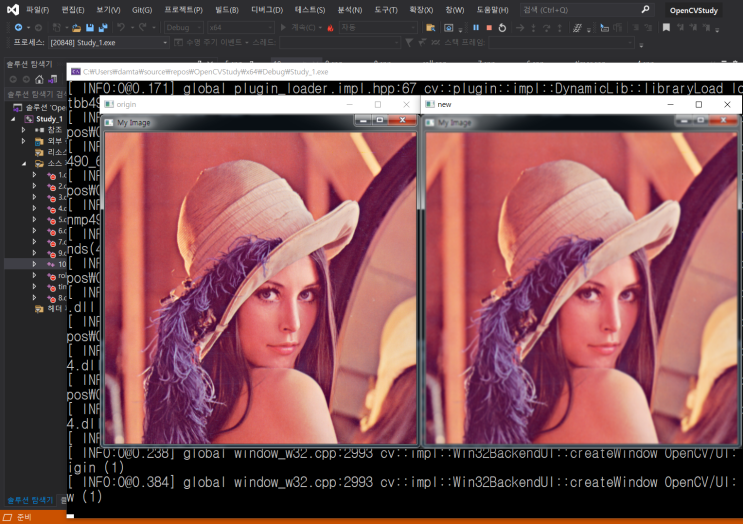
Task: Open the 파일(F) menu
Action: click(x=38, y=10)
